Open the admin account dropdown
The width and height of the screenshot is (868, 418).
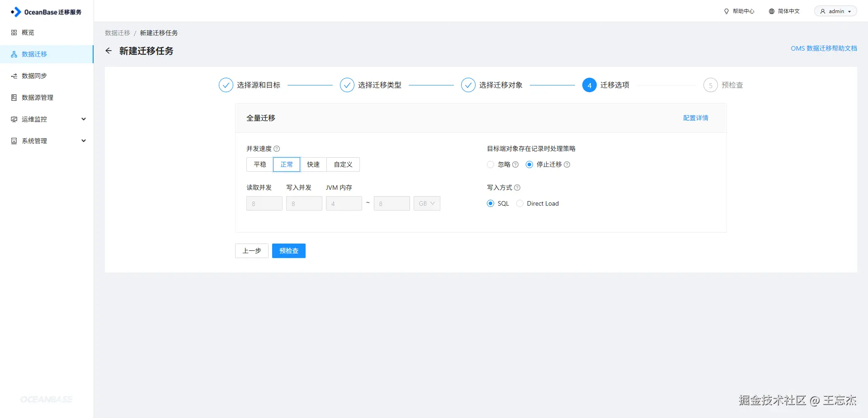(x=835, y=11)
